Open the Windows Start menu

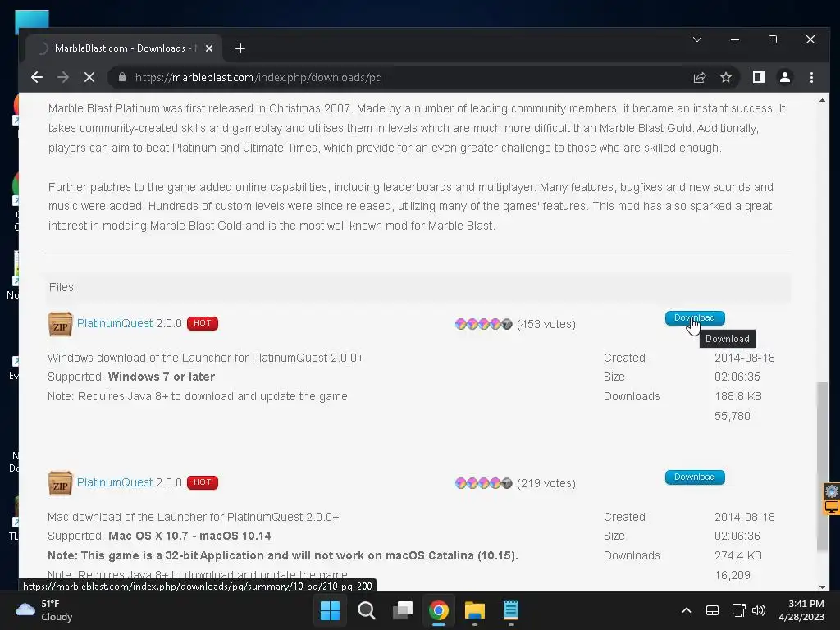pyautogui.click(x=330, y=610)
